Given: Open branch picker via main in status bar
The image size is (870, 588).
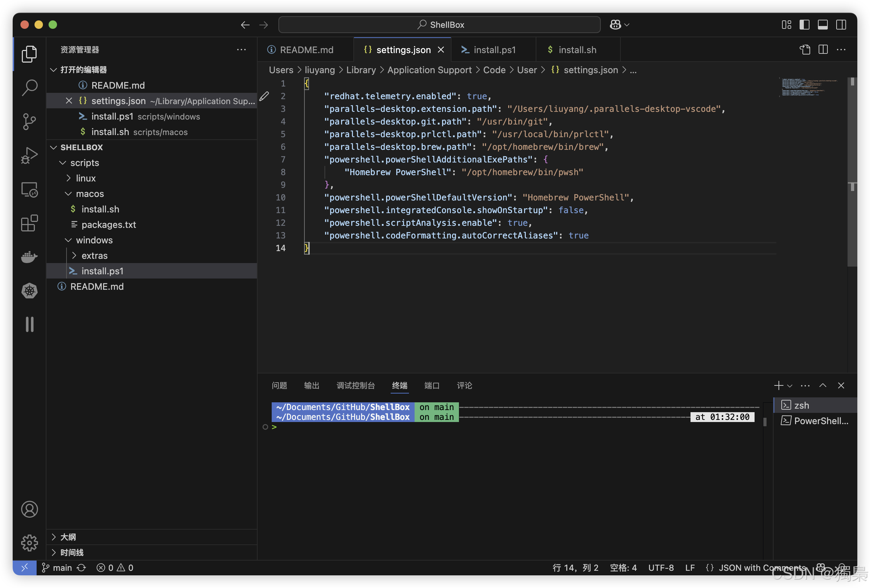Looking at the screenshot, I should pos(62,568).
